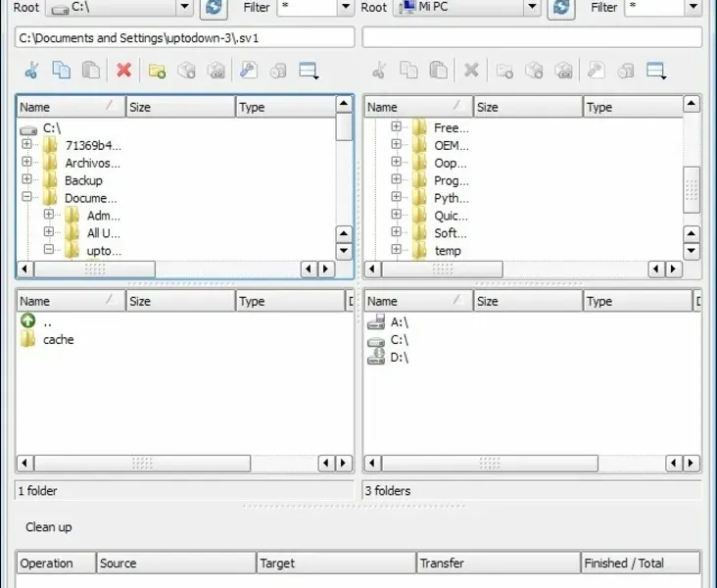The image size is (717, 588).
Task: Click the box-with-plus archive icon in left toolbar
Action: point(186,71)
